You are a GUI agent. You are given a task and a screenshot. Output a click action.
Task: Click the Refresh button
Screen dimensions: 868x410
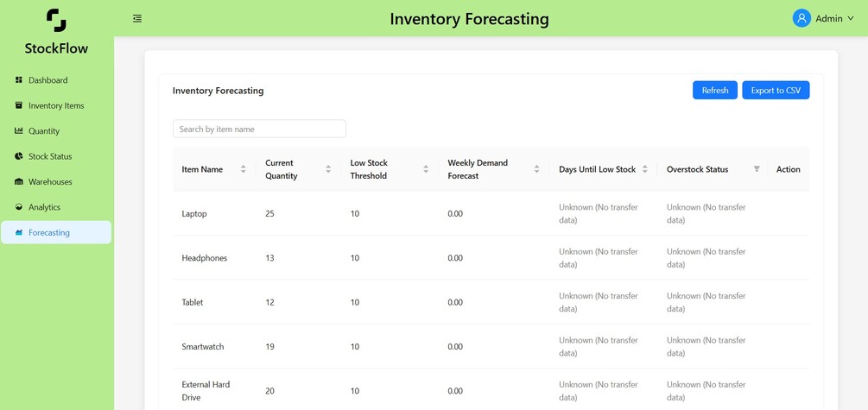point(715,90)
